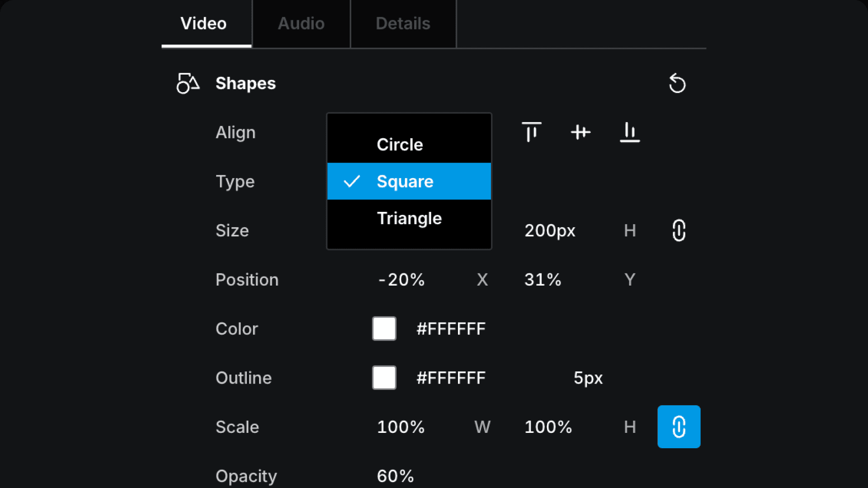868x488 pixels.
Task: Open the Details tab
Action: (x=403, y=23)
